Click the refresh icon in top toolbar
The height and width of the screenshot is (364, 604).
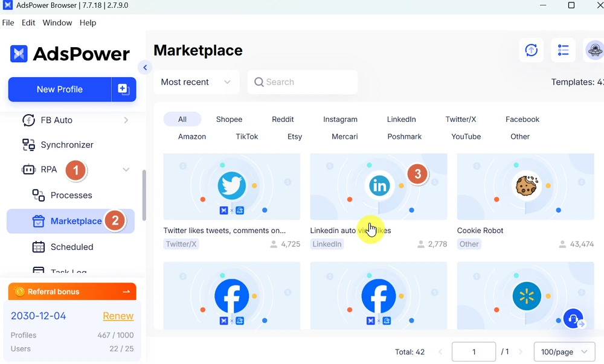[x=532, y=51]
